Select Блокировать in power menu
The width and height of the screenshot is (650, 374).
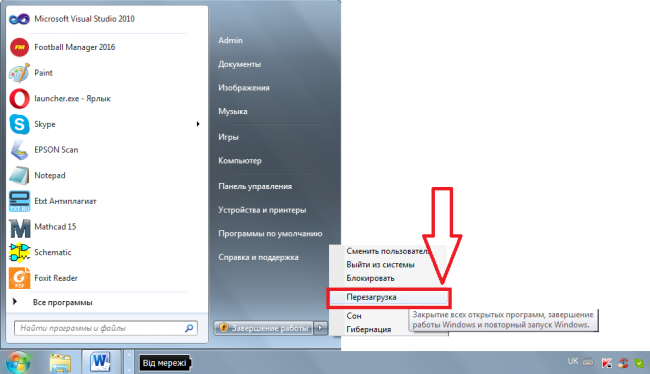tap(370, 278)
